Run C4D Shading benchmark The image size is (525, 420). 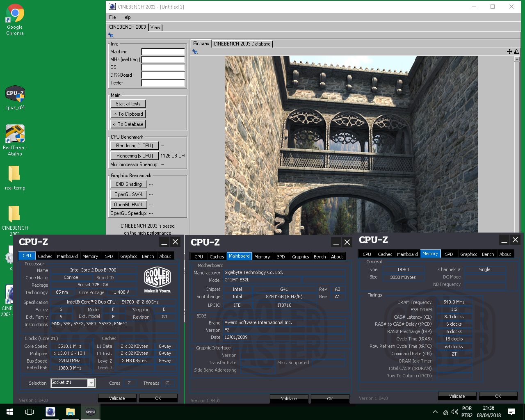click(129, 184)
